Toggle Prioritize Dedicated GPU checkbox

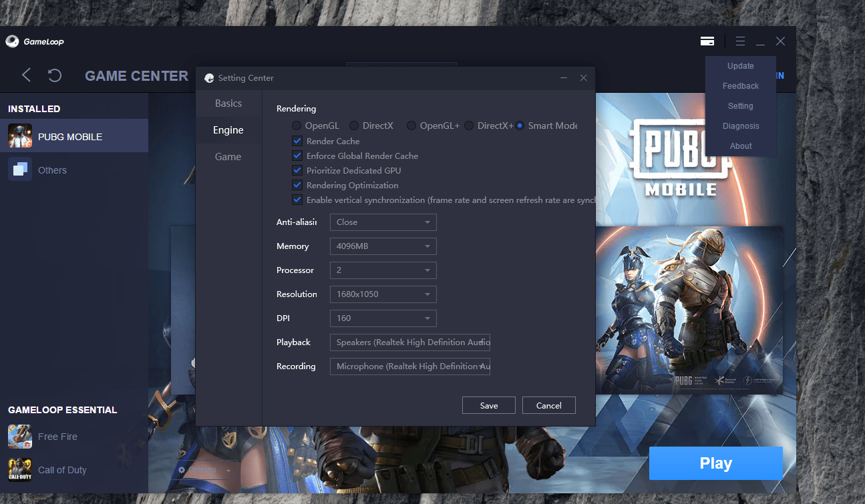[x=297, y=170]
